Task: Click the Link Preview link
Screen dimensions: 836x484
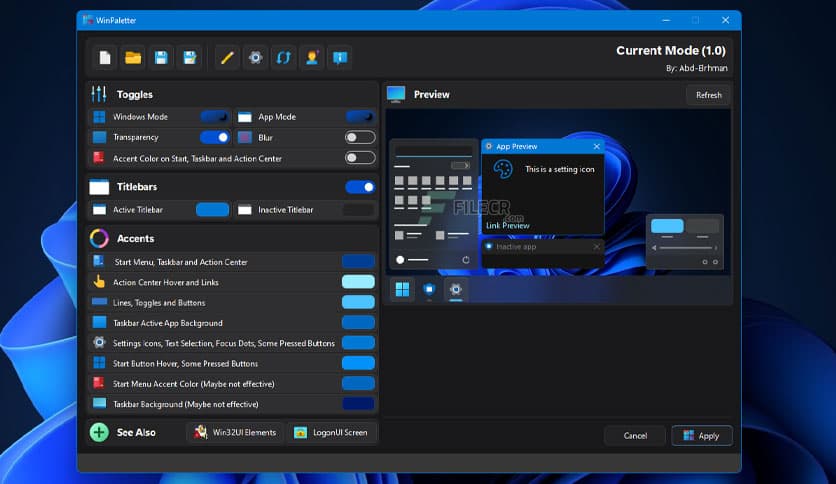Action: [x=508, y=225]
